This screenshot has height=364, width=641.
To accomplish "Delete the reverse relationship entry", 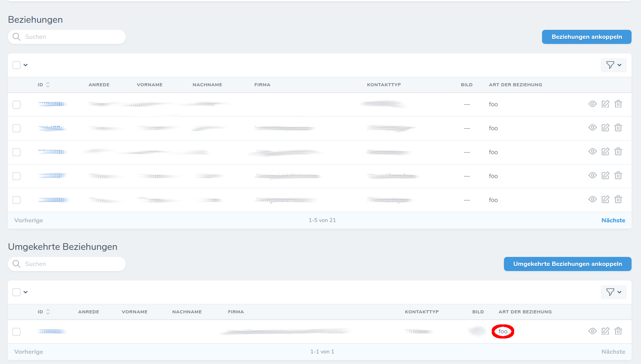I will (618, 331).
